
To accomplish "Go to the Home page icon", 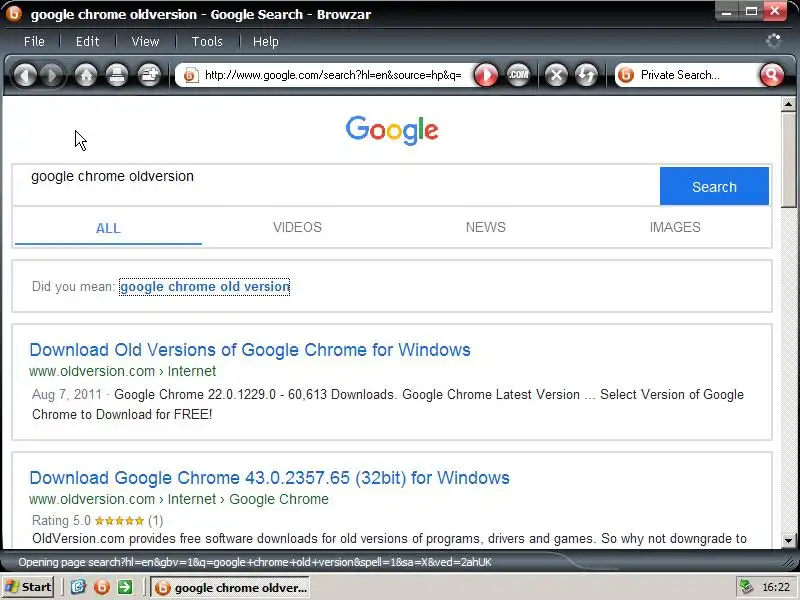I will tap(86, 76).
